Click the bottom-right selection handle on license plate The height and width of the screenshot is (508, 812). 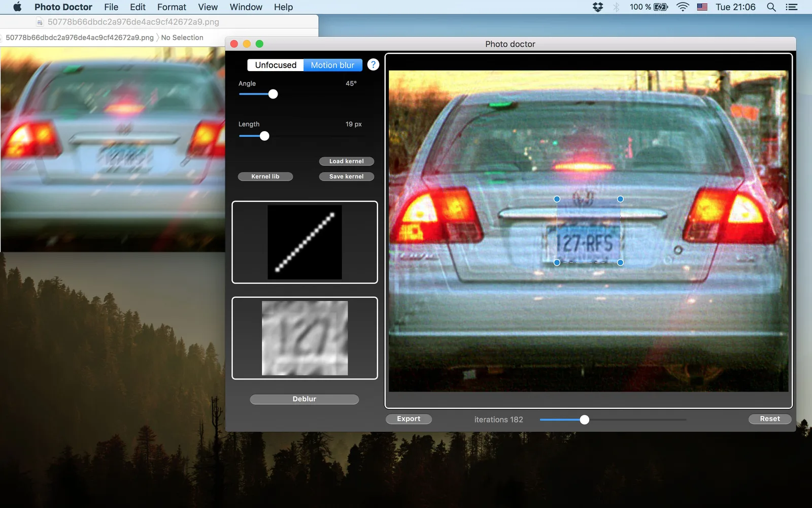click(620, 263)
